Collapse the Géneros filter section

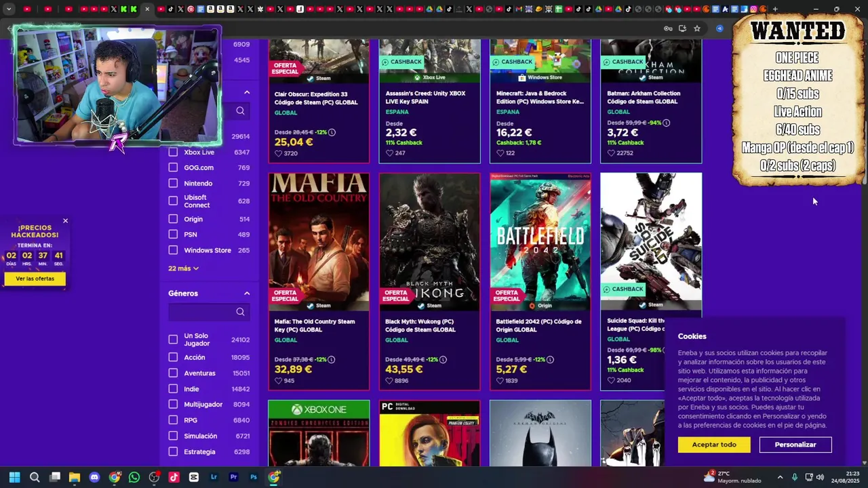coord(247,293)
